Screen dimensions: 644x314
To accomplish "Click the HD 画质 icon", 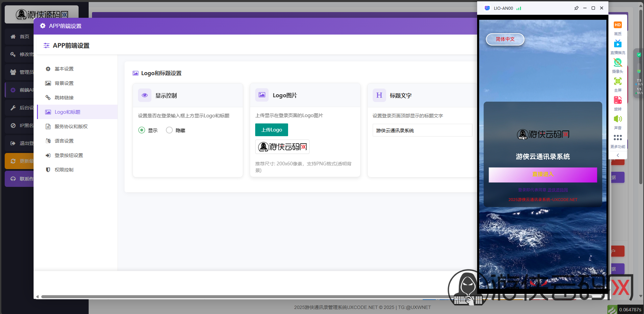I will point(618,25).
